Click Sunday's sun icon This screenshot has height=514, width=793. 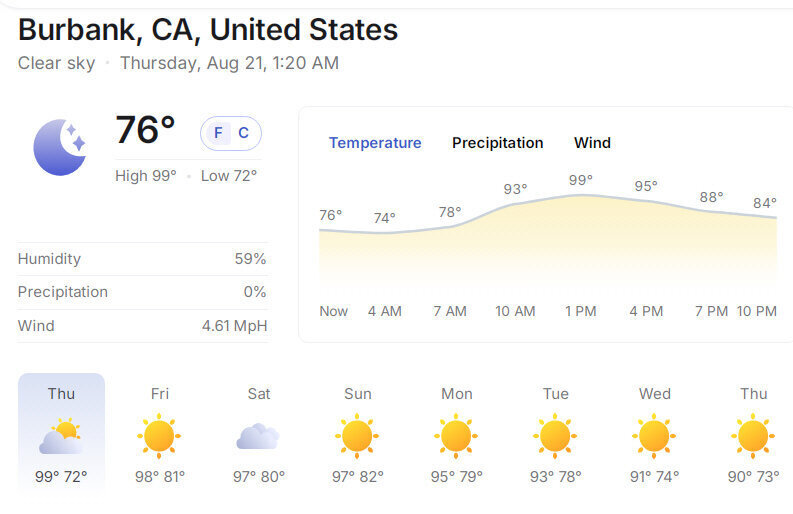coord(357,437)
